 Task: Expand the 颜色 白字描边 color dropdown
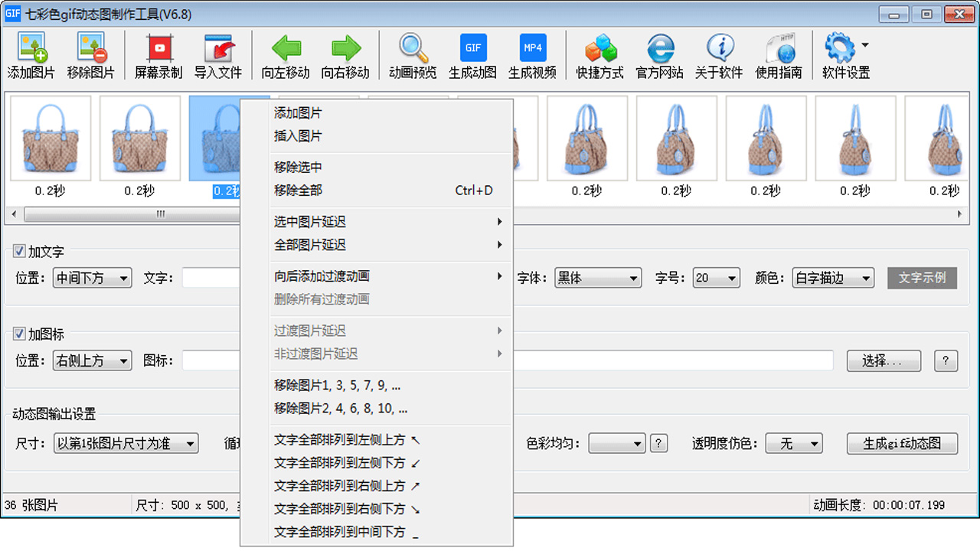click(832, 278)
